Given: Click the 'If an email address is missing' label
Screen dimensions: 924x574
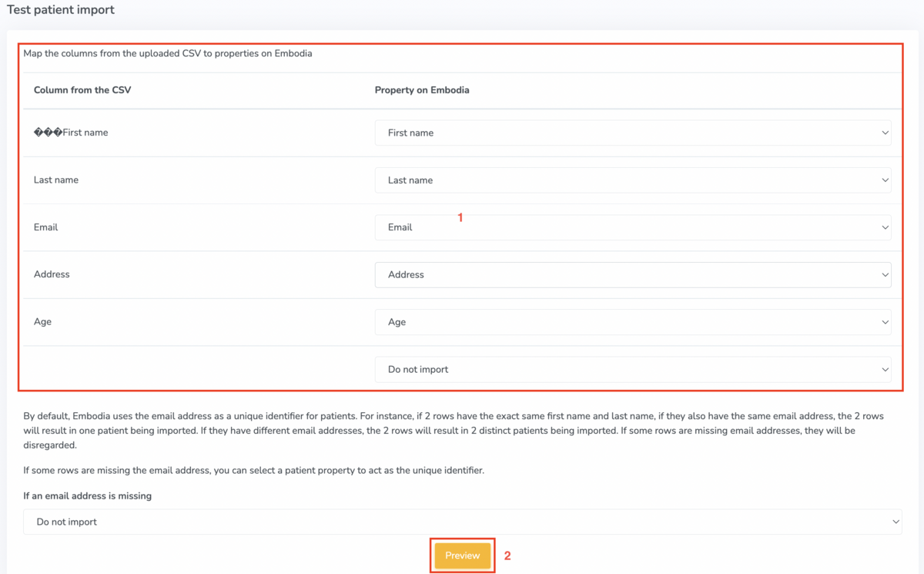Looking at the screenshot, I should 87,496.
